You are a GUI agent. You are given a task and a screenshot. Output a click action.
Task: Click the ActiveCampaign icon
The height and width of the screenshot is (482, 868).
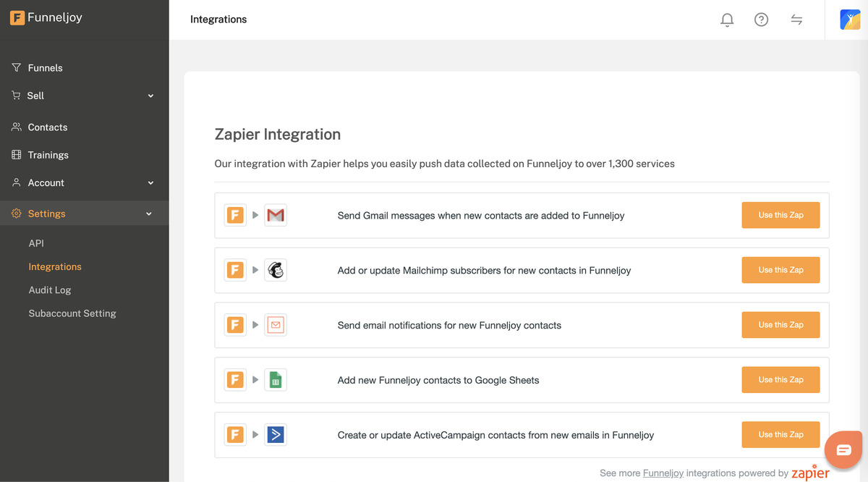(x=276, y=435)
